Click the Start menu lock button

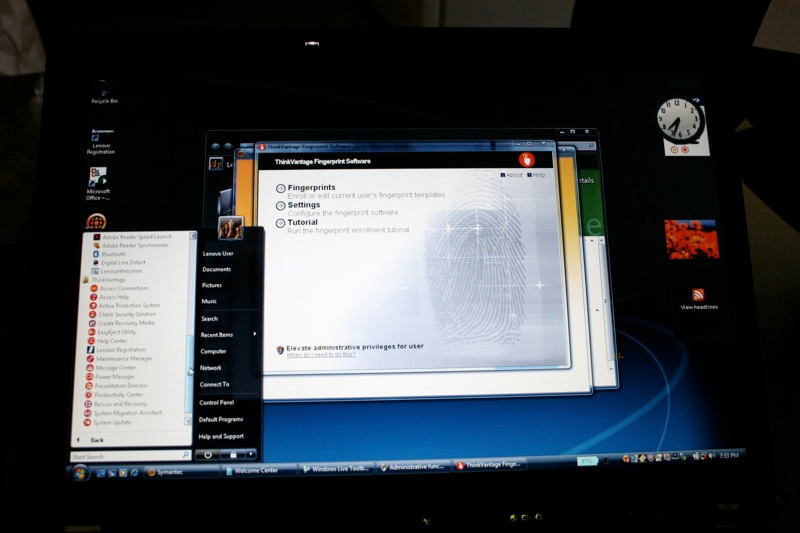click(233, 454)
